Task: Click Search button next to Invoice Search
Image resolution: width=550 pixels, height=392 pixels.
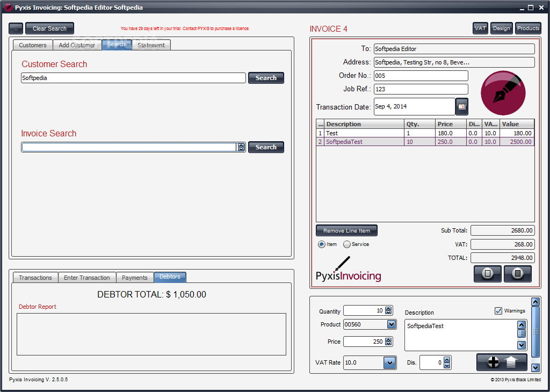Action: (x=266, y=147)
